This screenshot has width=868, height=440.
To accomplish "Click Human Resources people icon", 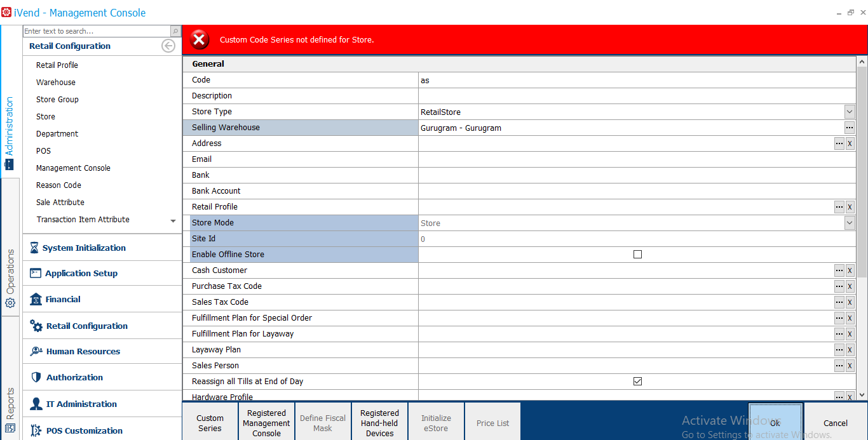I will click(36, 352).
